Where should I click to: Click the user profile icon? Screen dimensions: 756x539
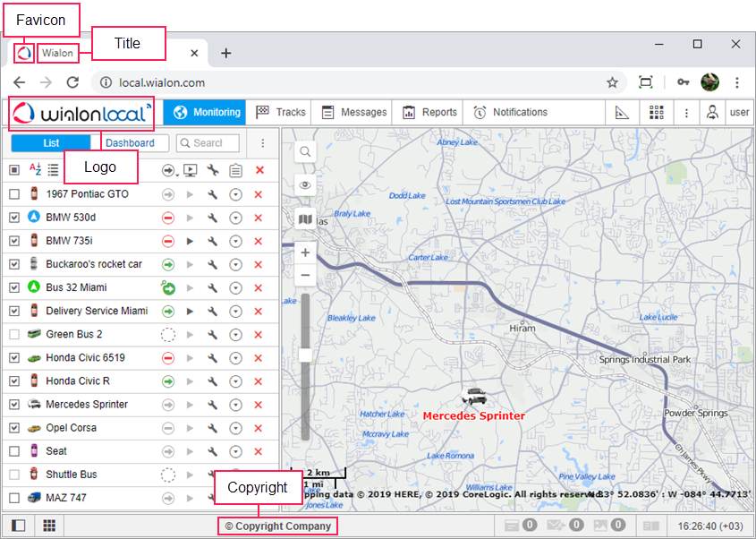(712, 112)
